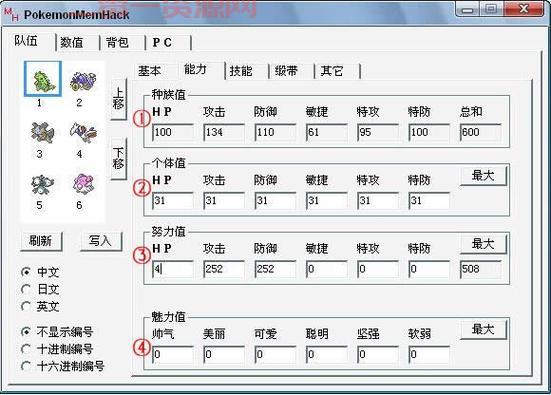
Task: Select 十进制编号 radio option
Action: [57, 349]
